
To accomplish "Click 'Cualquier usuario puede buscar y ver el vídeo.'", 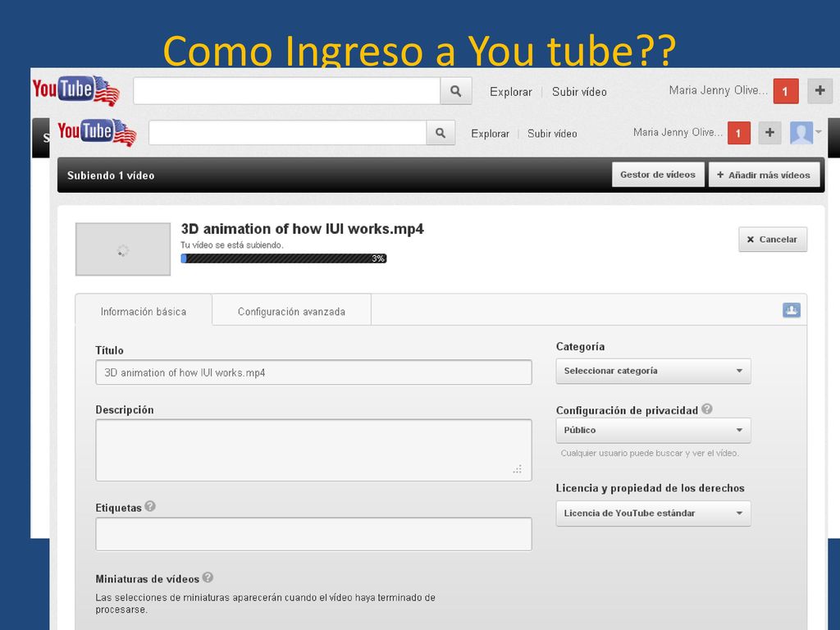I will [650, 453].
